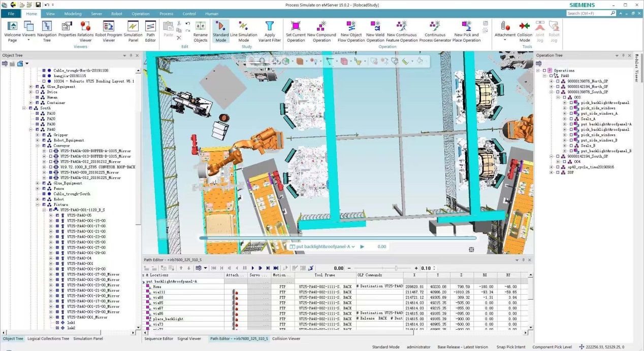Toggle checkbox for U19.72.1000_B_ST85 CONVEYOR
The image size is (644, 351).
tap(51, 167)
